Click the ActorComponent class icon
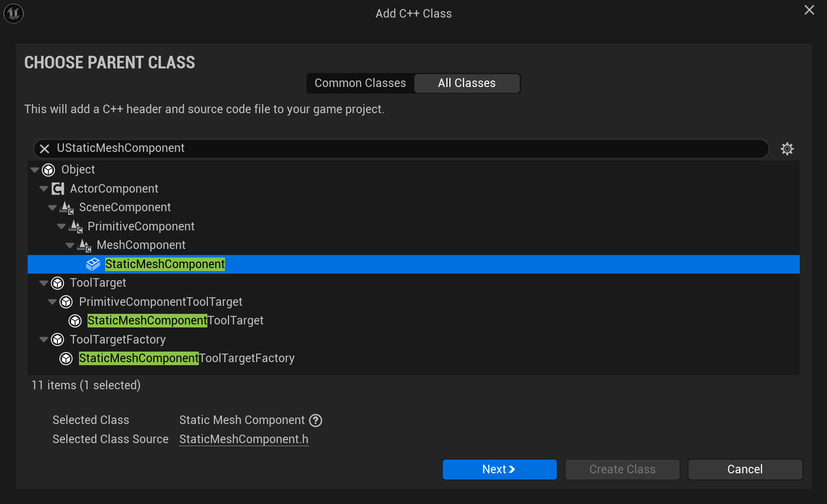 (58, 189)
